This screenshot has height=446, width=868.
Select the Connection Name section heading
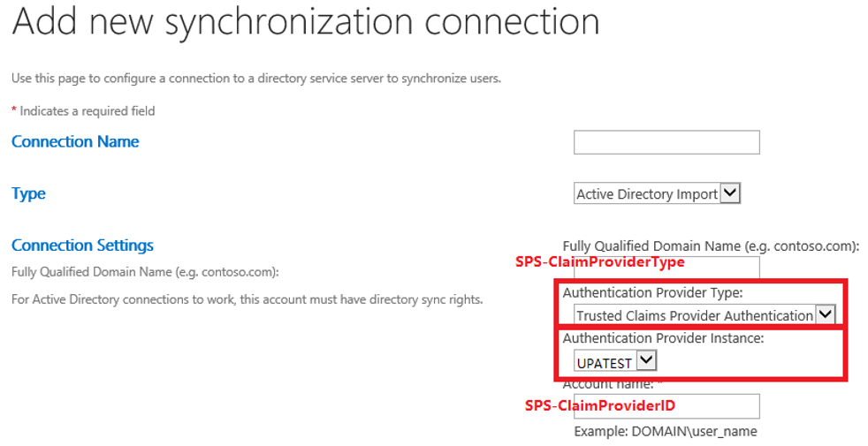pyautogui.click(x=75, y=141)
